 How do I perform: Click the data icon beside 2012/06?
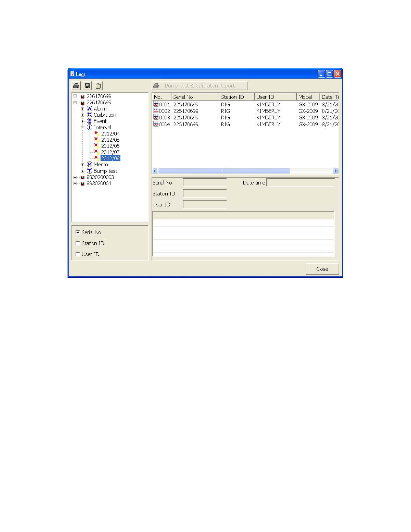click(x=97, y=146)
